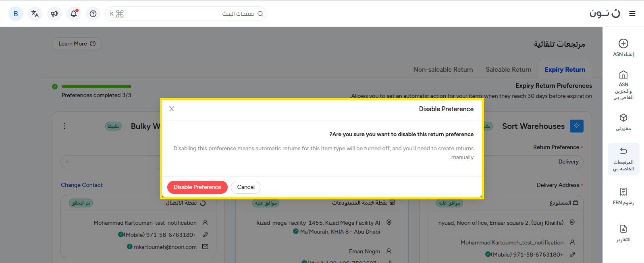Screen dimensions: 644x263
Task: Switch to Saleable Return tab
Action: tap(508, 70)
